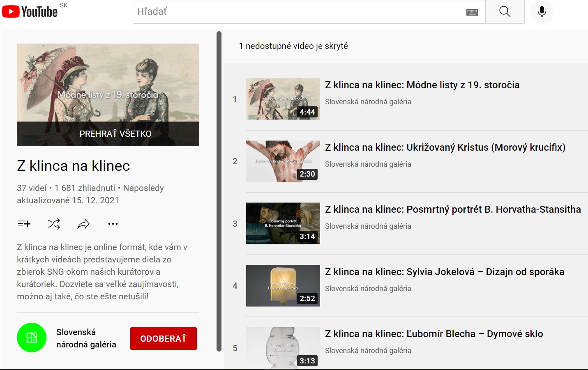The height and width of the screenshot is (370, 588).
Task: Open video title Ukrižovaný Kristus (Morový krucifix)
Action: 445,147
